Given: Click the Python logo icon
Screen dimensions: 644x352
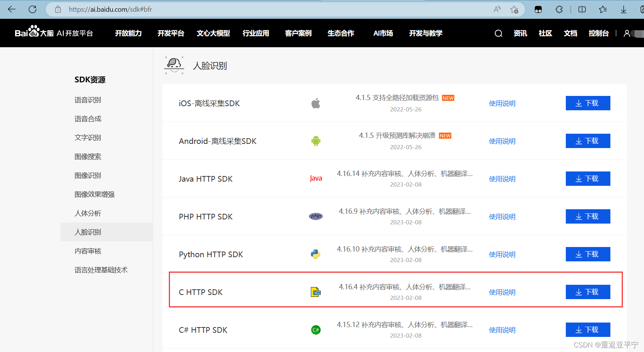Looking at the screenshot, I should coord(315,254).
